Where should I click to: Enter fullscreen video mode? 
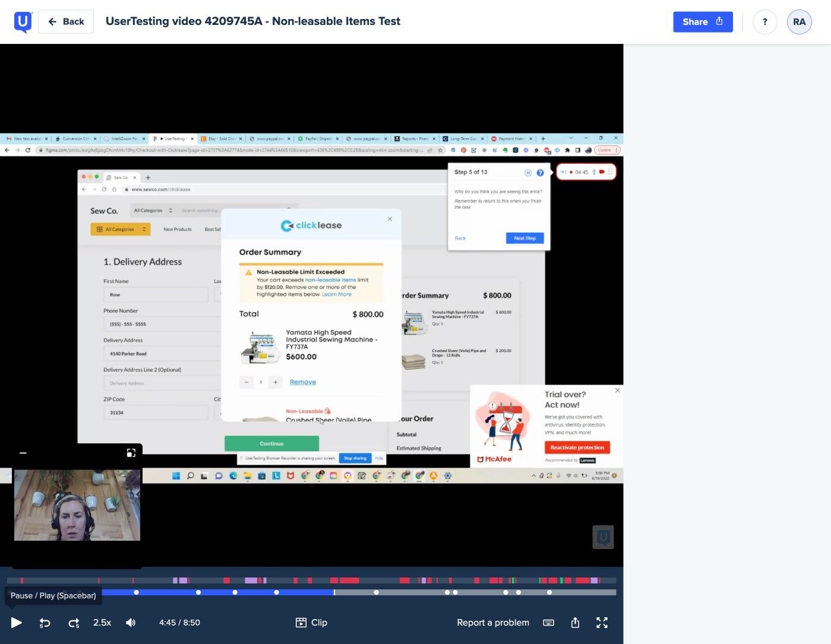pos(602,623)
